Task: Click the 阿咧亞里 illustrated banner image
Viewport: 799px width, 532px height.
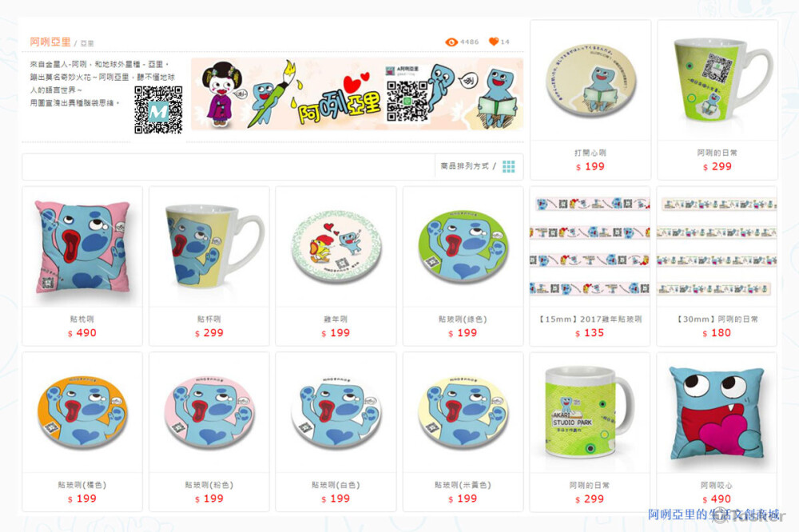Action: pos(356,94)
